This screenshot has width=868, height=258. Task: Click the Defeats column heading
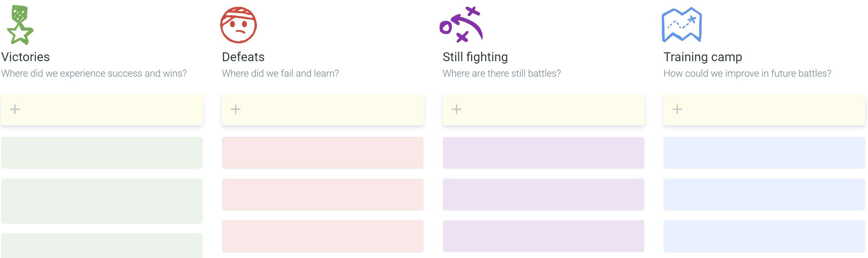point(243,57)
